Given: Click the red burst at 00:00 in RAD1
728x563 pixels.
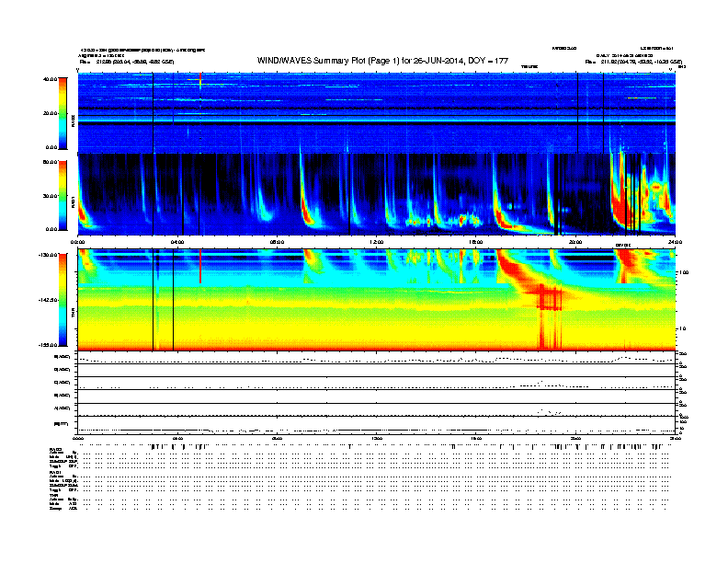Looking at the screenshot, I should point(83,214).
